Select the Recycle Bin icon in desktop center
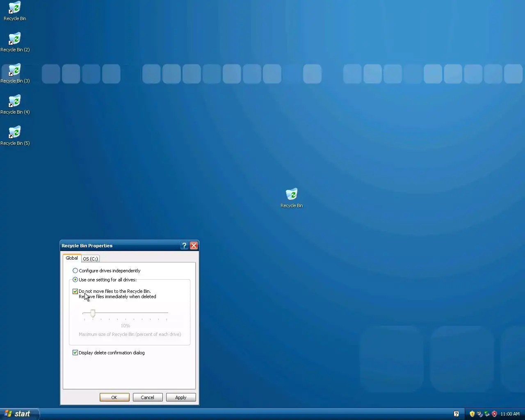 pos(292,198)
